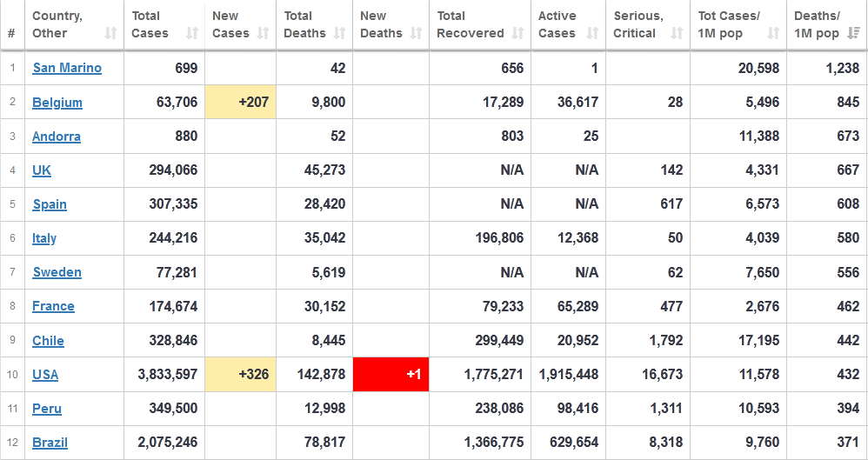The width and height of the screenshot is (868, 460).
Task: Select Brazil serious critical value 8,318
Action: 666,443
